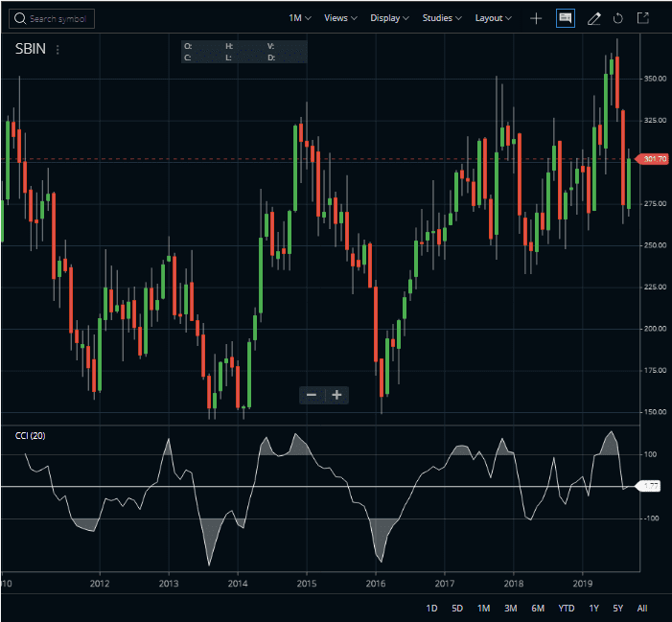This screenshot has width=672, height=622.
Task: Click the 2015 label on time axis
Action: pos(307,584)
